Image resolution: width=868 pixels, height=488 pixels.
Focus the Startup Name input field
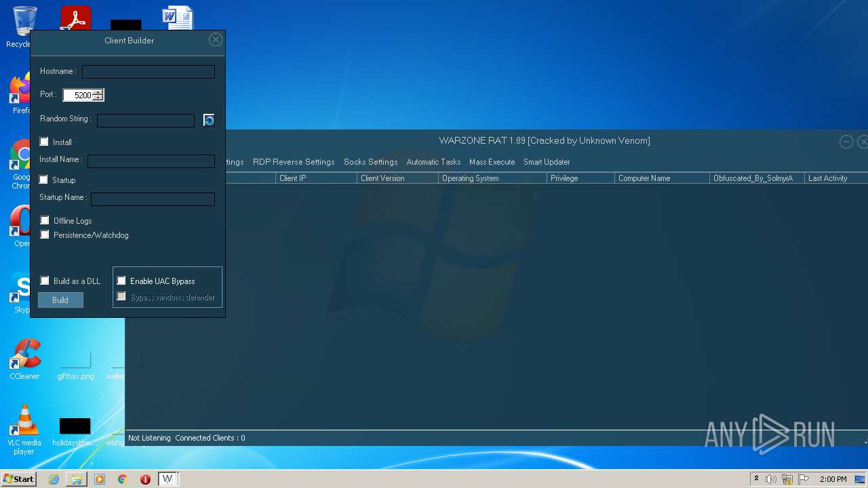pos(153,199)
